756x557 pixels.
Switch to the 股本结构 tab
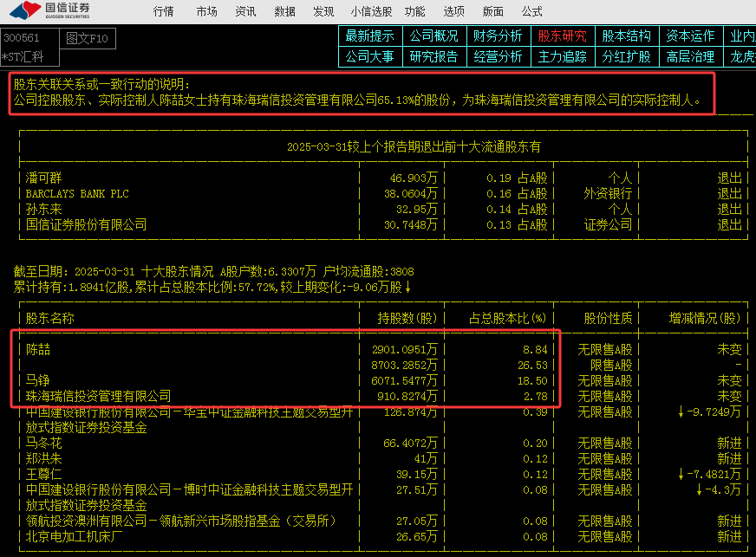(x=626, y=36)
